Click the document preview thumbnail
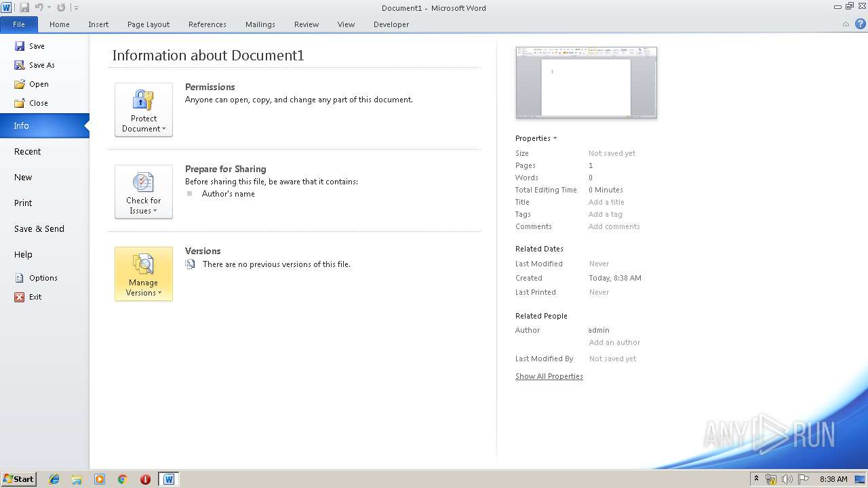Screen dimensions: 868x488 587,83
